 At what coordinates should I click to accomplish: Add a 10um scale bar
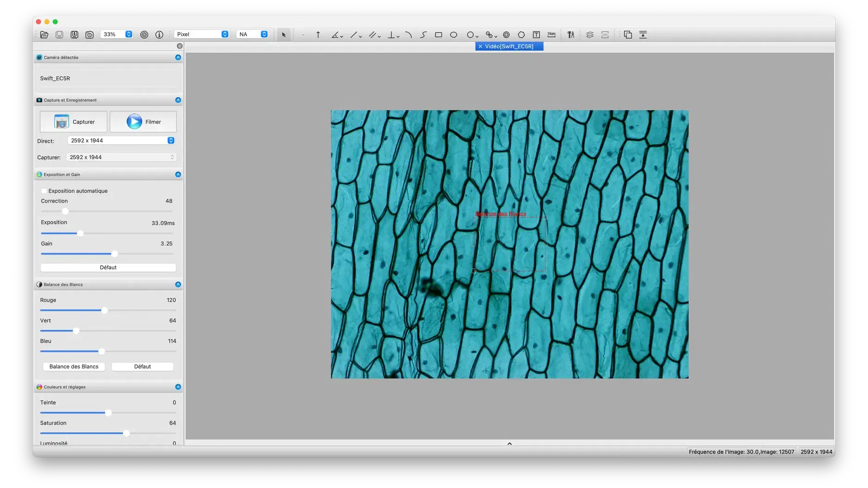tap(552, 35)
